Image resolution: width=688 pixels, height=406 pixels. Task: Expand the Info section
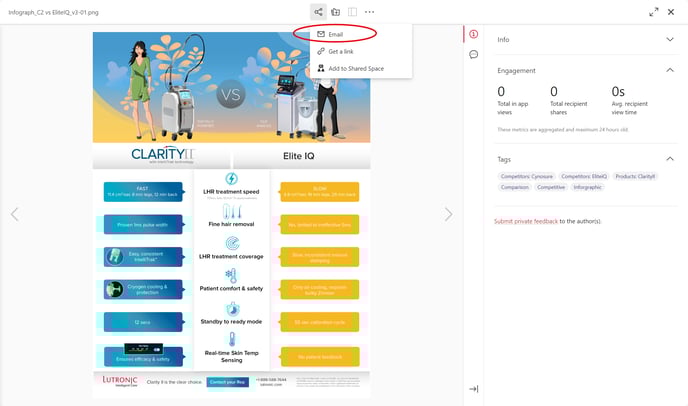click(670, 39)
